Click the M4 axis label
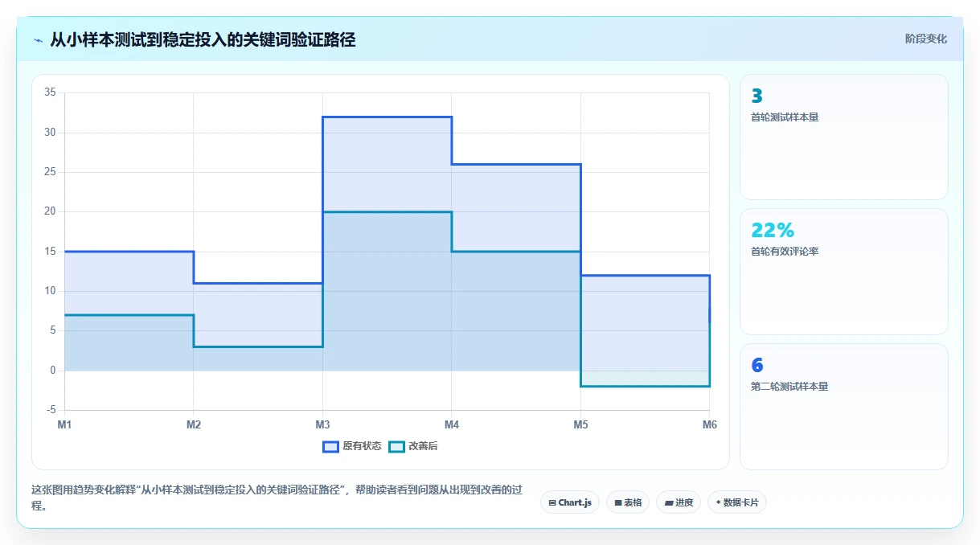This screenshot has height=545, width=980. click(x=451, y=424)
